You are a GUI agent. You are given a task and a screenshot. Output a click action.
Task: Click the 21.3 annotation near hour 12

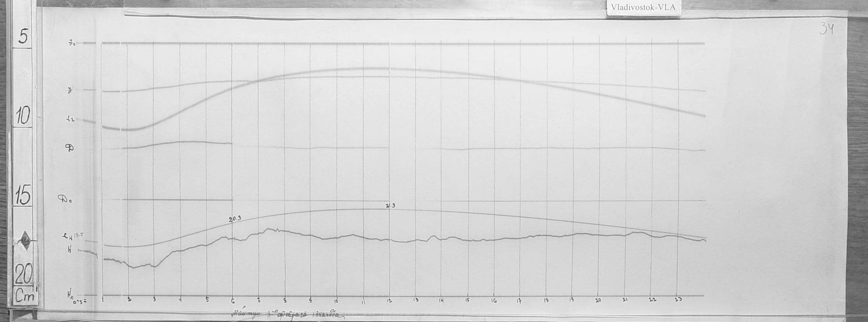point(390,206)
